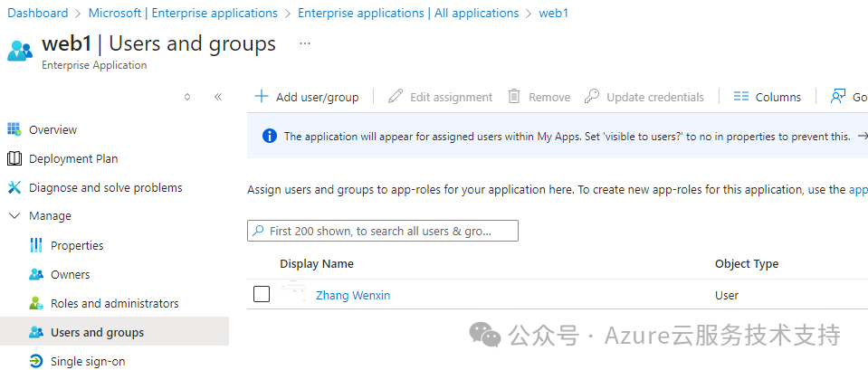The image size is (868, 370).
Task: Sort by Display Name column header
Action: (316, 263)
